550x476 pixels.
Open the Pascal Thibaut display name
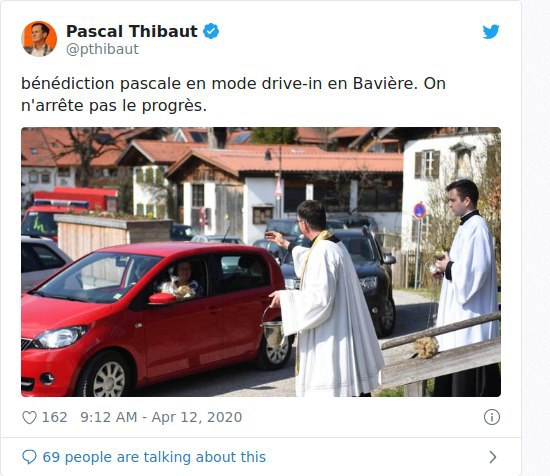[x=132, y=31]
